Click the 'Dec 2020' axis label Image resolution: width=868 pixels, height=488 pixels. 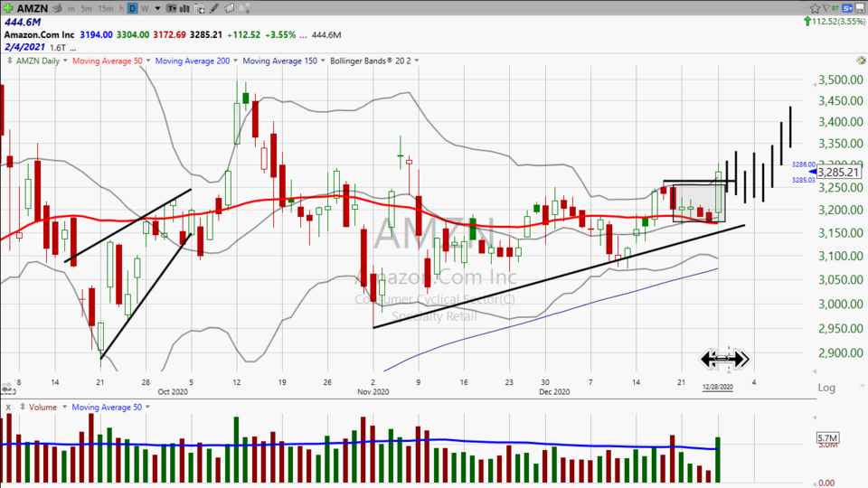click(x=554, y=391)
